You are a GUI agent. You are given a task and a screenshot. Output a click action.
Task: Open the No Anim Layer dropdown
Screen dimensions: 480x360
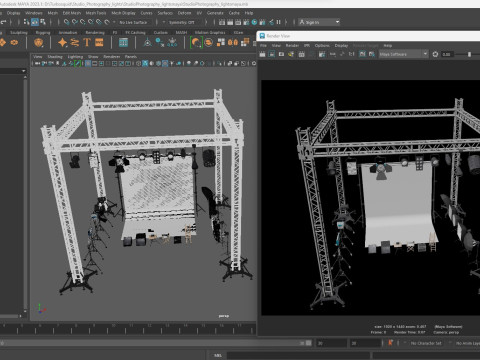467,343
